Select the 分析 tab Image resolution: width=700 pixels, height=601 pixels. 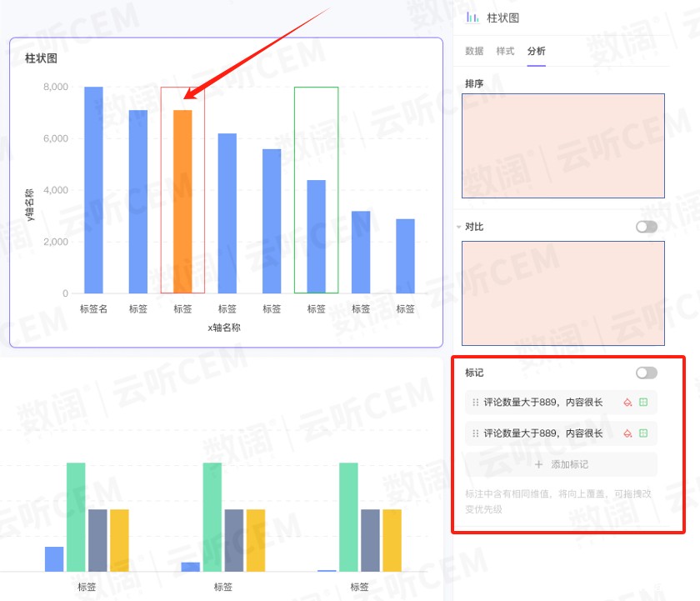pos(536,51)
